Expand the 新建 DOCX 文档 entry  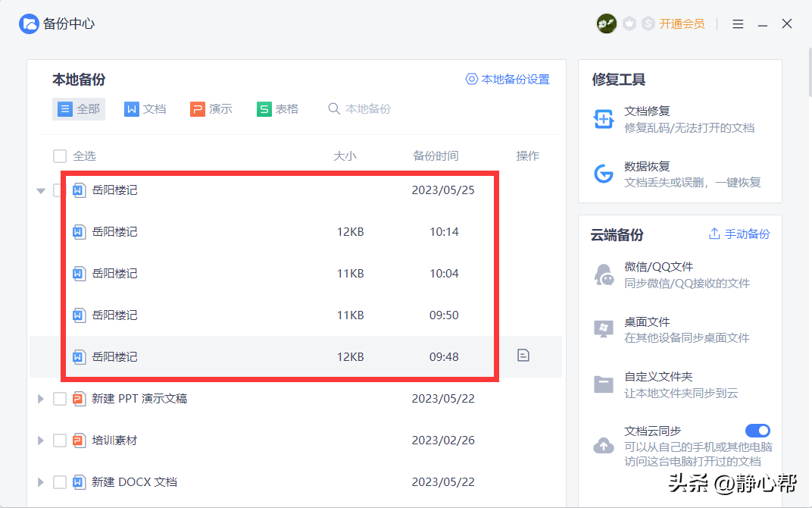click(x=41, y=482)
